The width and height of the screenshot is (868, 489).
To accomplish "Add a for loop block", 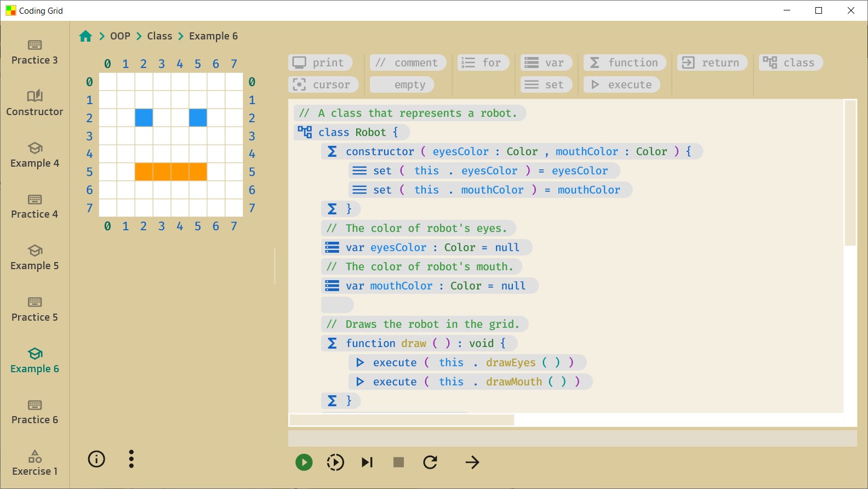I will click(483, 63).
